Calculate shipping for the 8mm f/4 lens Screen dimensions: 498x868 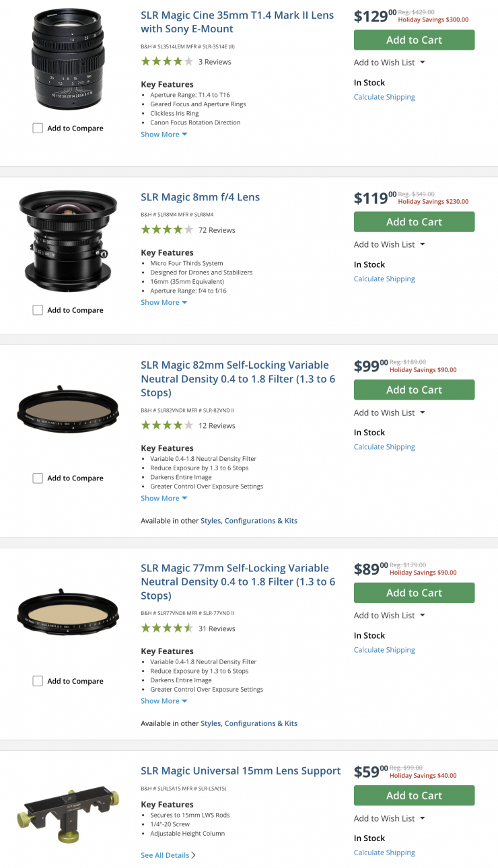coord(384,279)
